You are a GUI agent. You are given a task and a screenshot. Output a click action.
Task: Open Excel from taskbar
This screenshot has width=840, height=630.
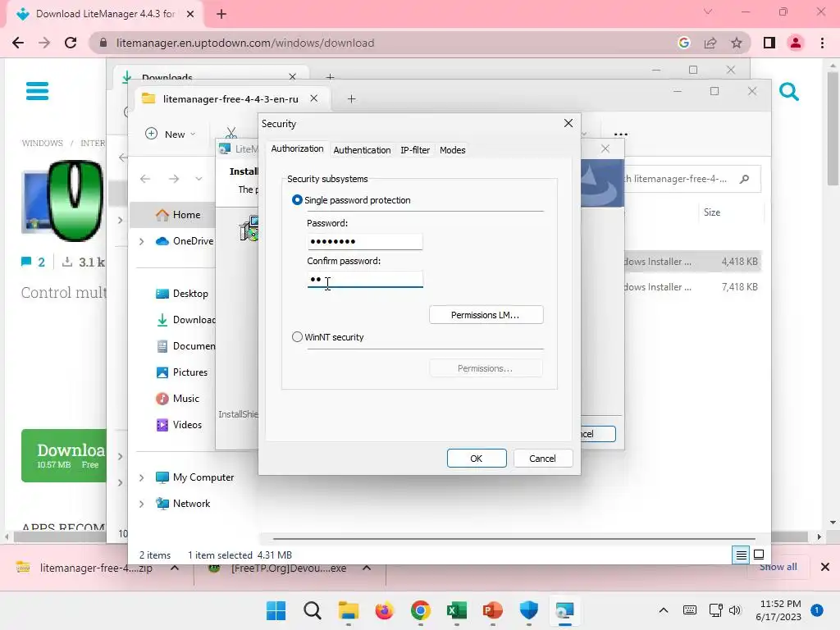coord(456,610)
